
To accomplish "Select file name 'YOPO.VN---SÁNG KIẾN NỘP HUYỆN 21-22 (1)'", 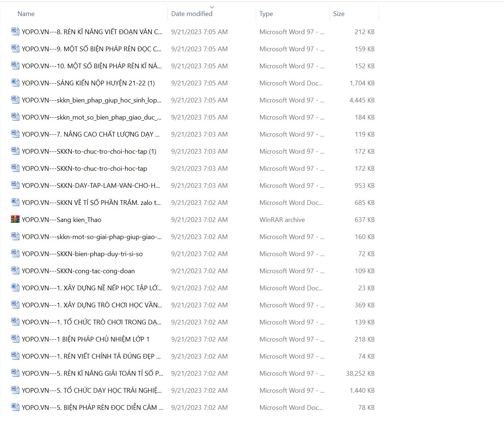I will pos(88,83).
